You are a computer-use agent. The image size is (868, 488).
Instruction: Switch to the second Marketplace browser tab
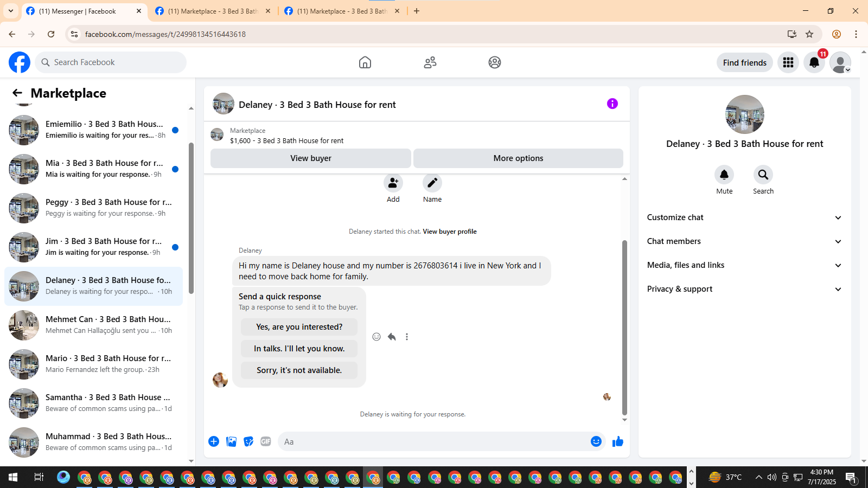pyautogui.click(x=213, y=11)
